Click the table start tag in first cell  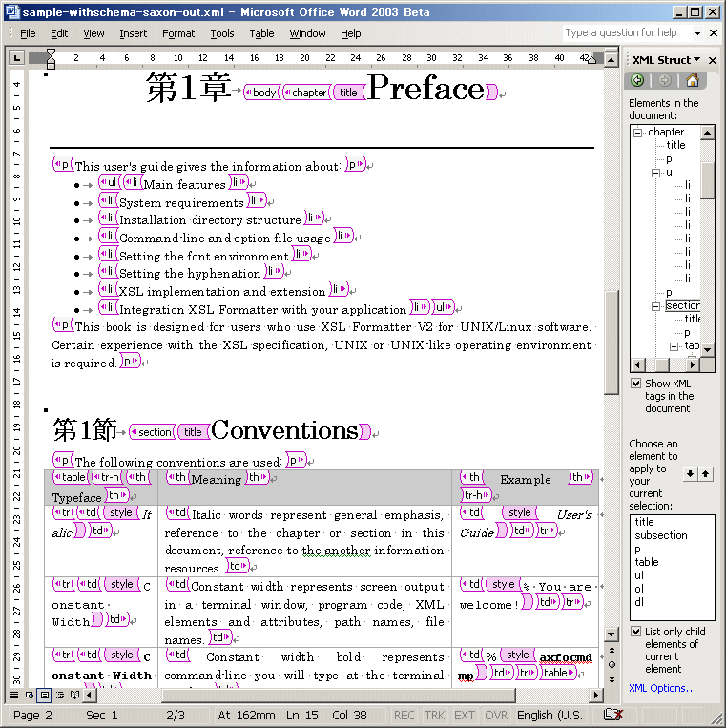[70, 477]
